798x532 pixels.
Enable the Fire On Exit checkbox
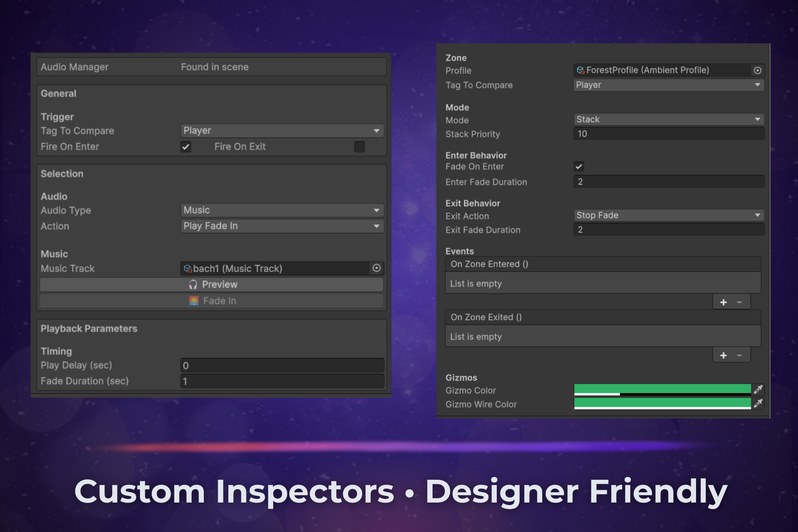pyautogui.click(x=359, y=147)
